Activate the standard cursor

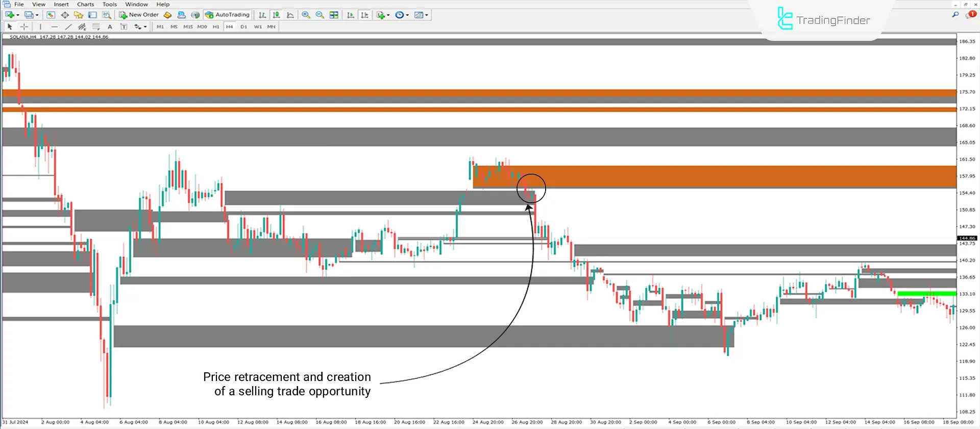[x=10, y=27]
